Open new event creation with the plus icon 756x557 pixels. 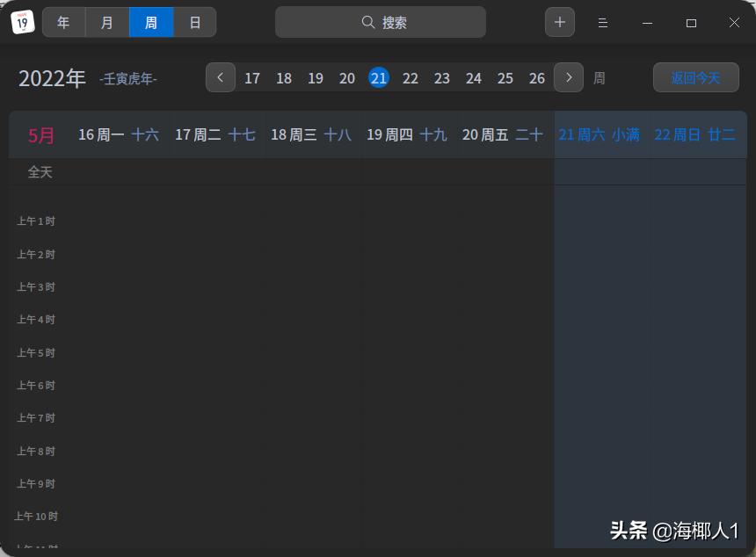coord(560,21)
